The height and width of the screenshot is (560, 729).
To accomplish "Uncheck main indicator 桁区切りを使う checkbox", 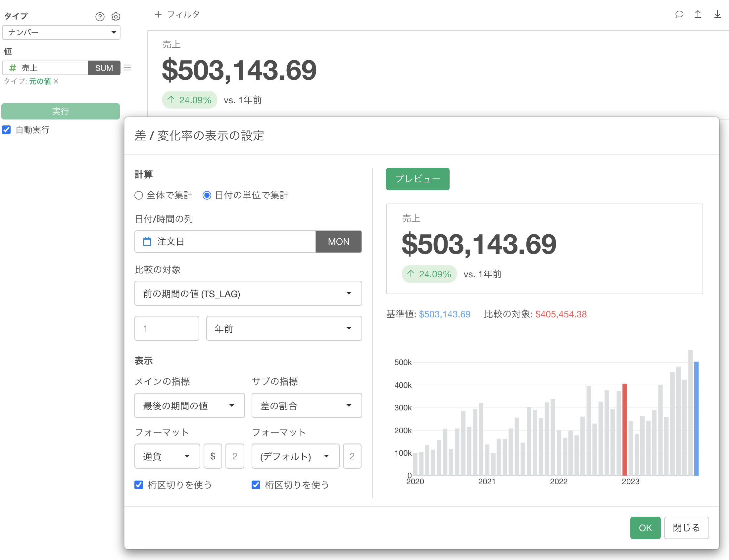I will (x=139, y=485).
